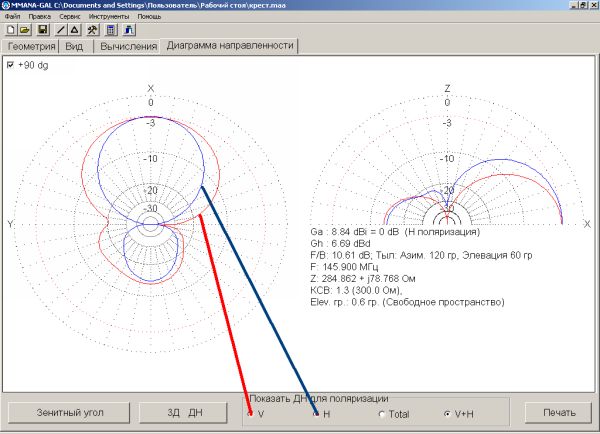Image resolution: width=600 pixels, height=434 pixels.
Task: Click the last blue toolbar icon
Action: pyautogui.click(x=129, y=30)
